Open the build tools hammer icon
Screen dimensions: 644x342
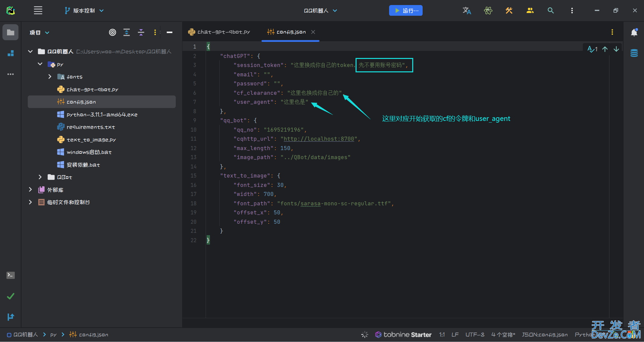(509, 10)
